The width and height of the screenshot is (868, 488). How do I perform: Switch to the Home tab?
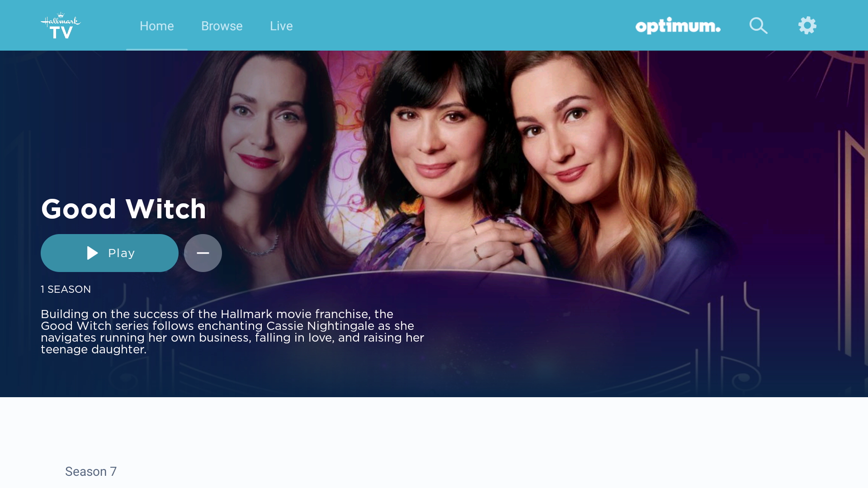[157, 26]
